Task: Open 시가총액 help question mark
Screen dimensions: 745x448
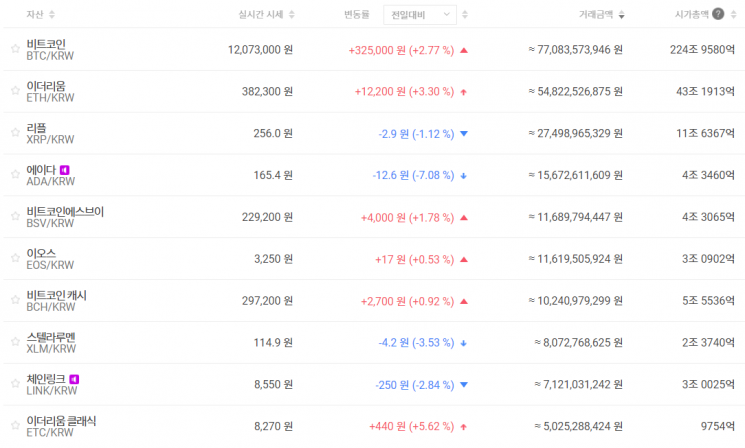Action: (x=718, y=14)
